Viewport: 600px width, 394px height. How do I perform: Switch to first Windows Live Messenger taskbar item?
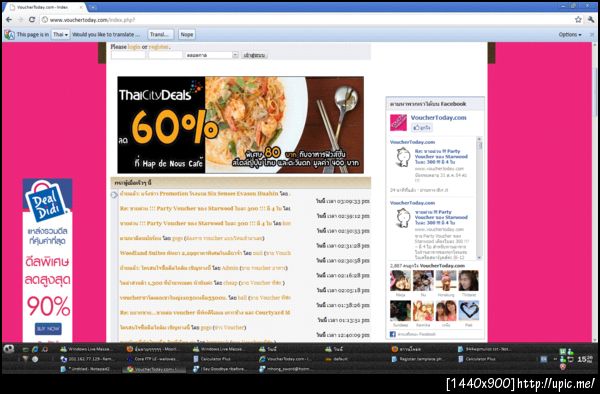pos(86,349)
